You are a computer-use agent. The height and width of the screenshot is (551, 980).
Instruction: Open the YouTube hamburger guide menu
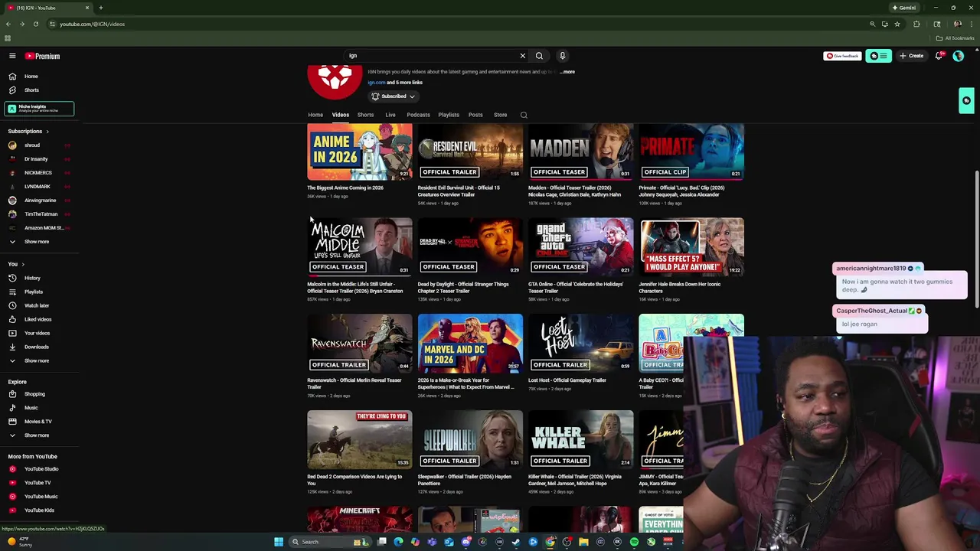coord(12,56)
